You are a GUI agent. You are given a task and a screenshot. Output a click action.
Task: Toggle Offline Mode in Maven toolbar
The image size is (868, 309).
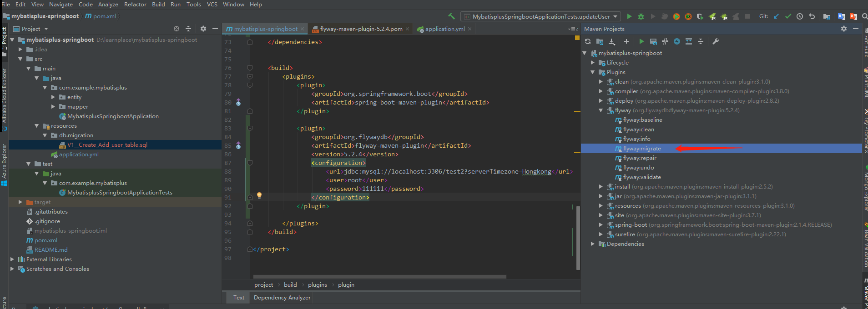coord(665,41)
